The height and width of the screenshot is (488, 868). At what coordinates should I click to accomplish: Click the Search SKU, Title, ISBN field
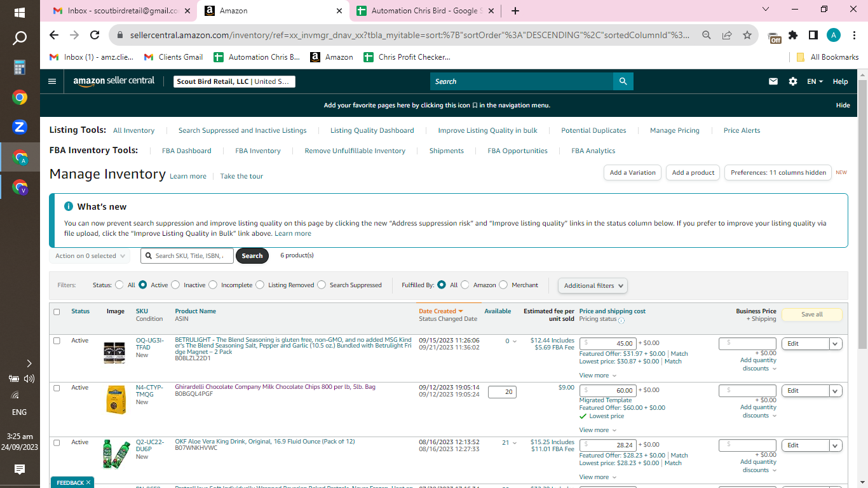pyautogui.click(x=187, y=255)
